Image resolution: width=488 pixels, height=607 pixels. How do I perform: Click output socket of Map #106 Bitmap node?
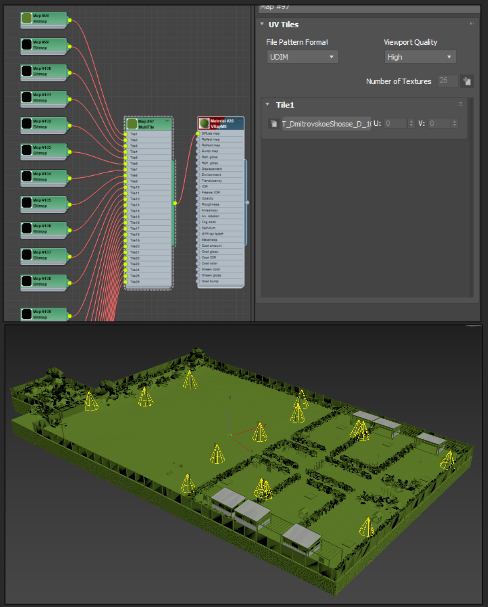click(70, 230)
